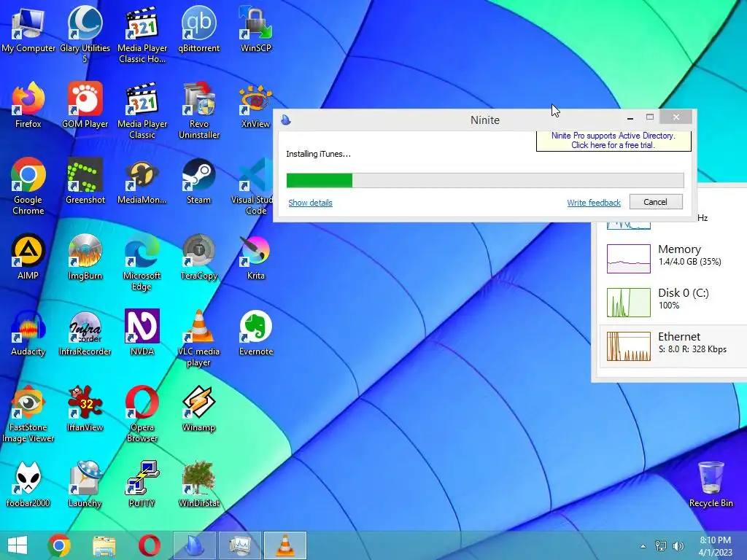Click Ninite Pro free trial banner
Viewport: 747px width, 560px height.
pos(613,141)
